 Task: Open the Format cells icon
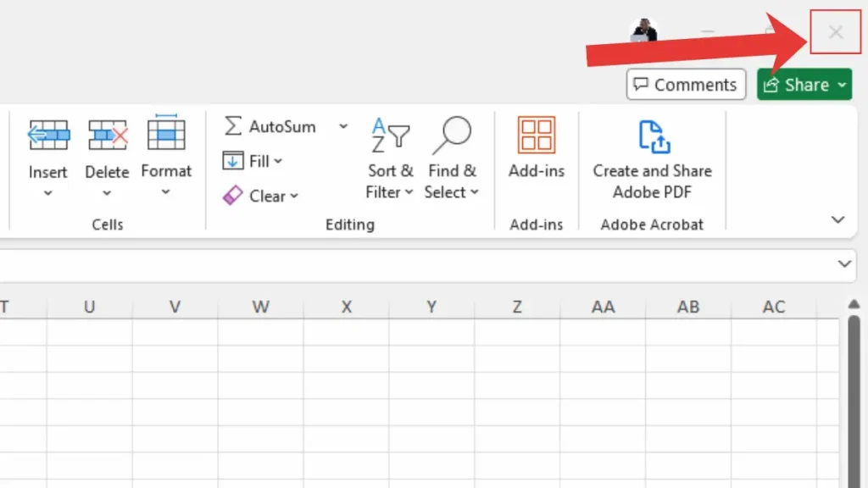coord(166,134)
